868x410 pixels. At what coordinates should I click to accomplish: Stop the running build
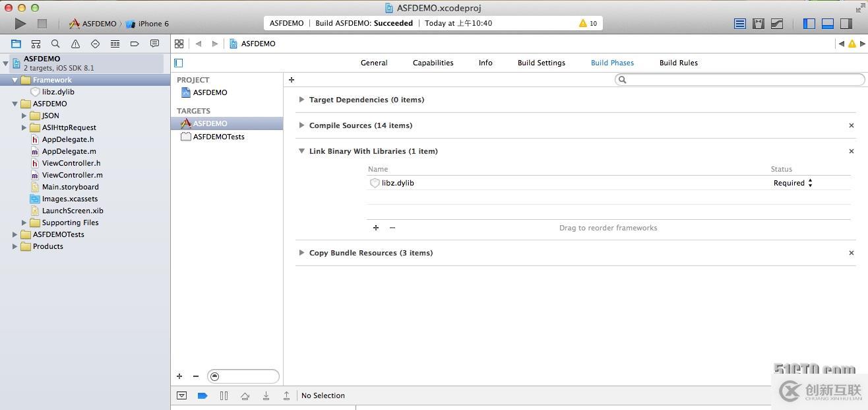coord(42,24)
